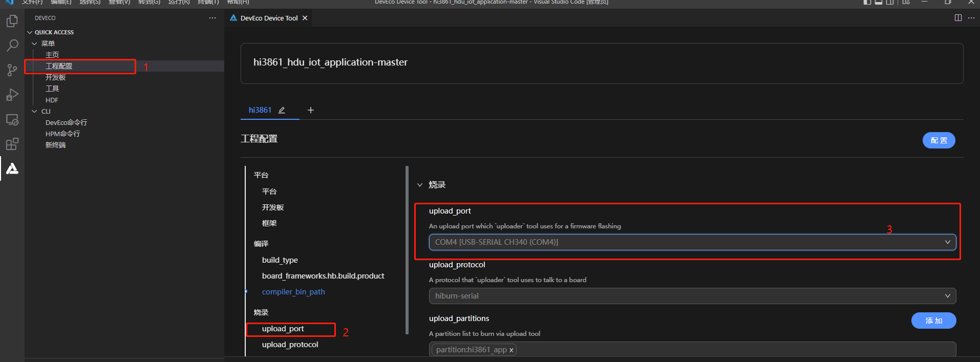Open HDF in the sidebar
Viewport: 980px width, 362px height.
pos(52,100)
